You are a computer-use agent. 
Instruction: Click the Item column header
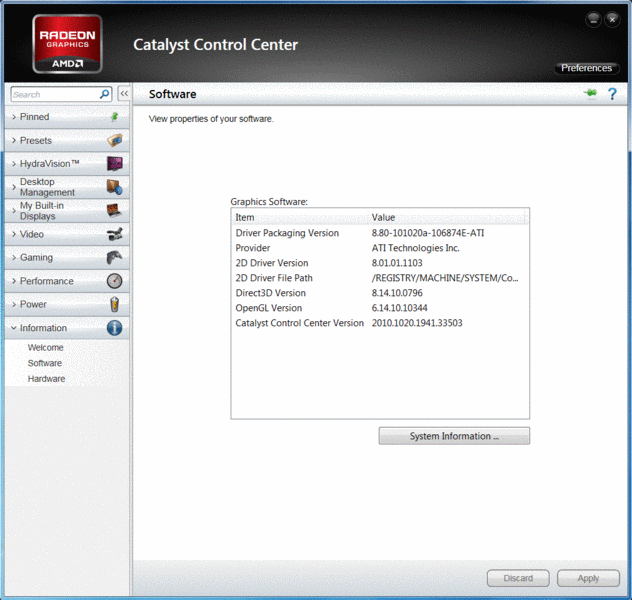[299, 217]
